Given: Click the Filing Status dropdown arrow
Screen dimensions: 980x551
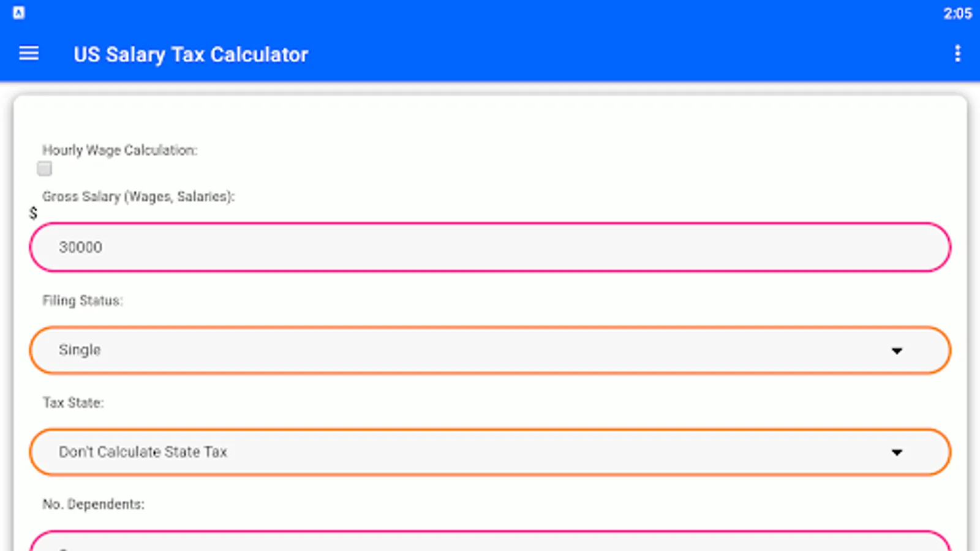Looking at the screenshot, I should (897, 351).
